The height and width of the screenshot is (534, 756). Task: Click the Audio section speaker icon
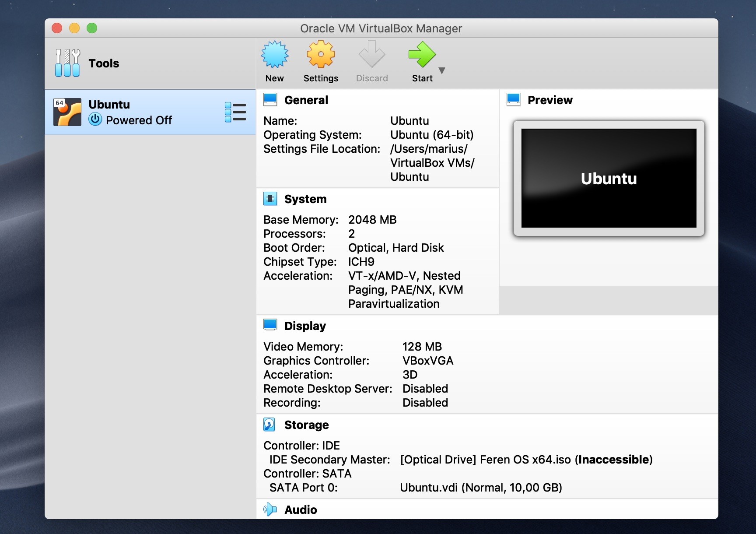[x=270, y=509]
